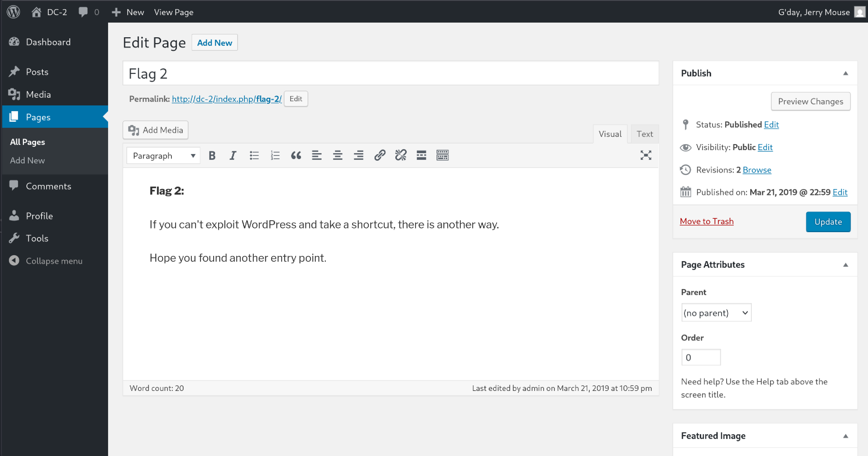Open the DC-2 site home link
The height and width of the screenshot is (456, 868).
click(x=49, y=12)
